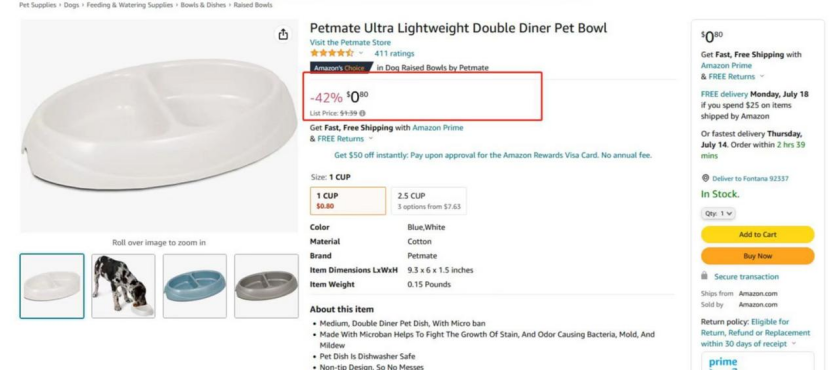The height and width of the screenshot is (370, 830).
Task: Expand the rating breakdown chevron beside stars
Action: [x=361, y=53]
